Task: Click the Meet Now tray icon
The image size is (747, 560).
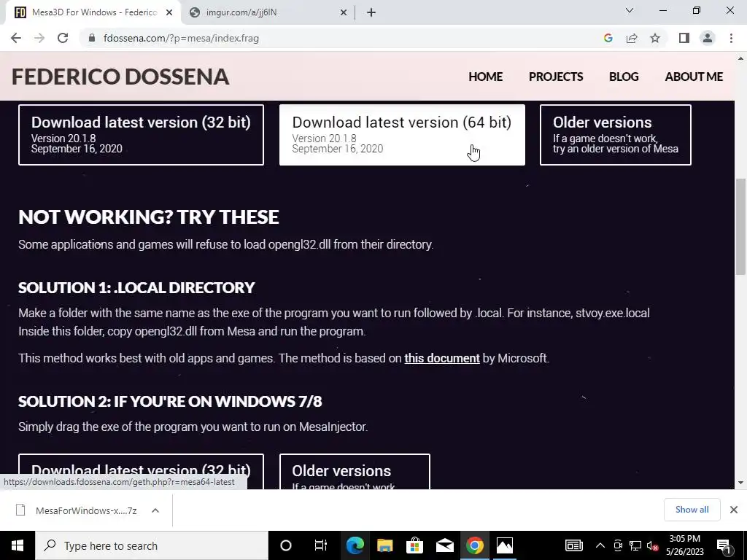Action: point(618,545)
